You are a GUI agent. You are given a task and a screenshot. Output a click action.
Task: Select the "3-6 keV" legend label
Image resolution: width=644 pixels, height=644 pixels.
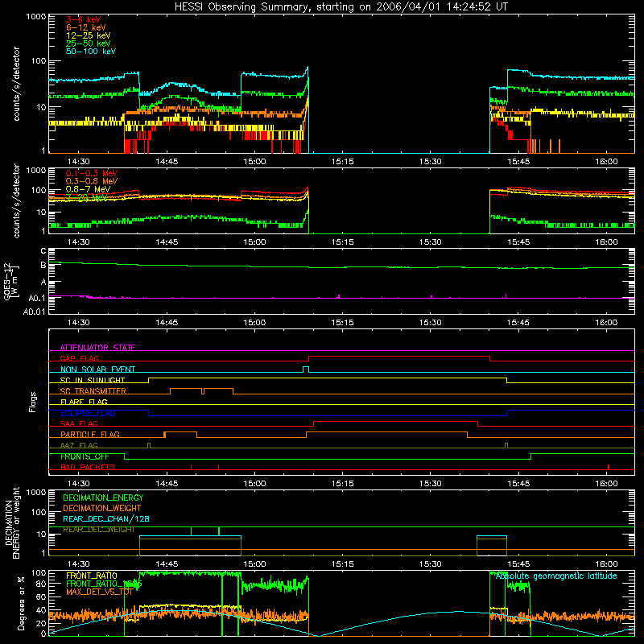click(x=84, y=19)
